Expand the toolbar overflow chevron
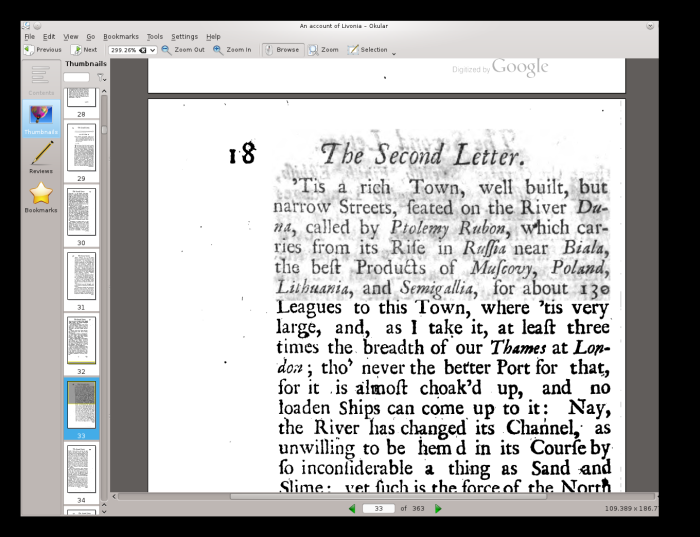 tap(394, 53)
